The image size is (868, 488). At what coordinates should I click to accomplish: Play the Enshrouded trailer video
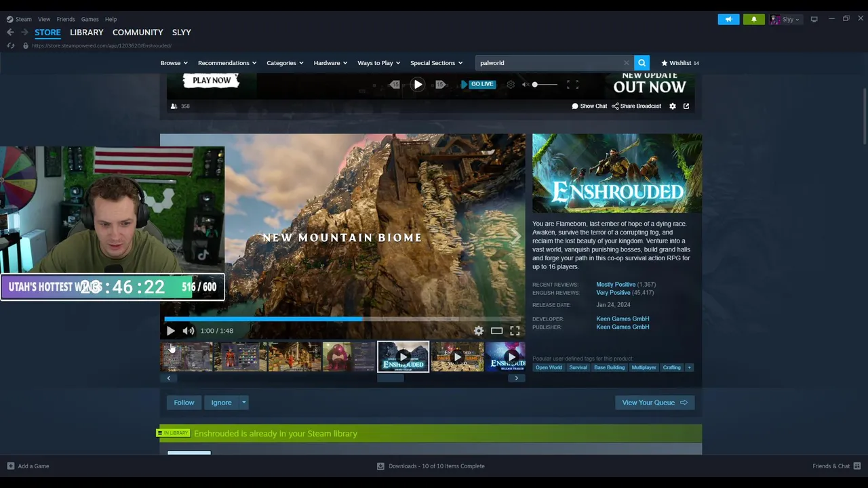(170, 331)
